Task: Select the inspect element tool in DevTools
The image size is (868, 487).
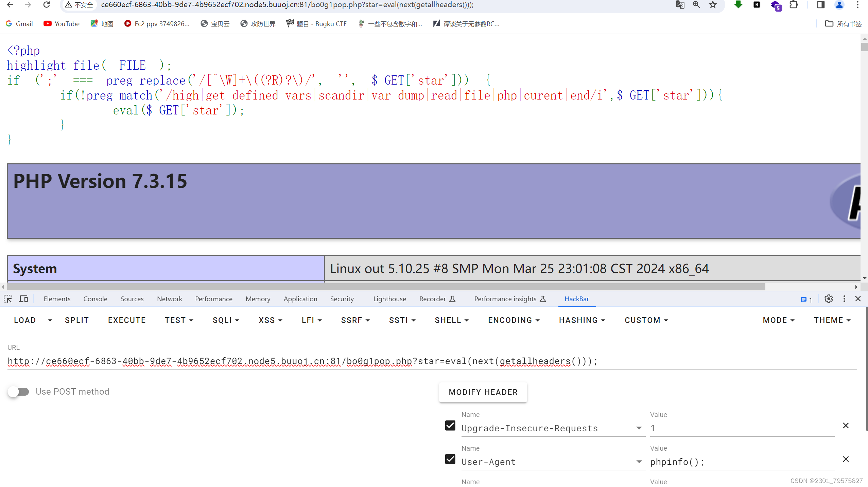Action: coord(7,299)
